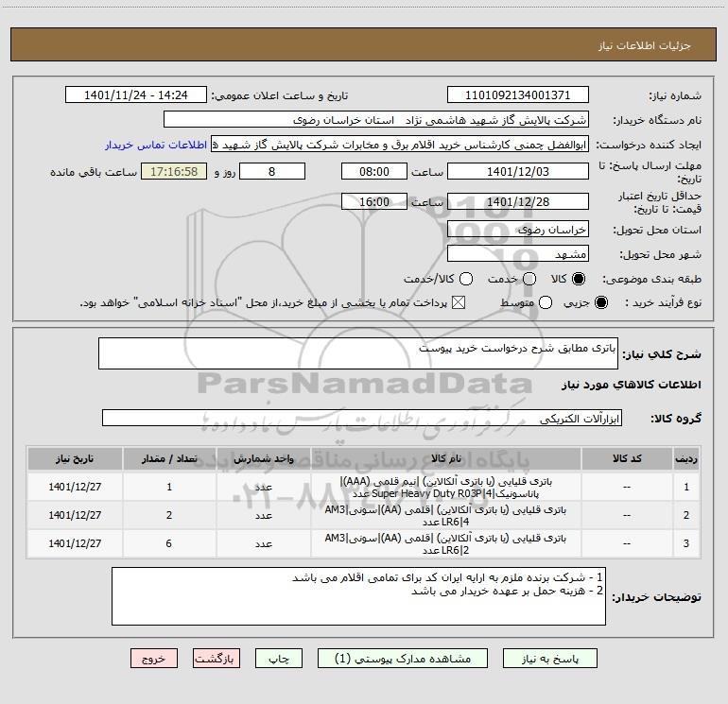728x704 pixels.
Task: Click the 08:00 deadline time field
Action: point(374,172)
